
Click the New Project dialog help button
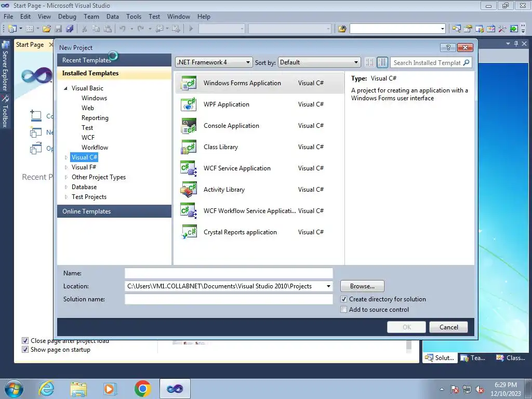448,47
